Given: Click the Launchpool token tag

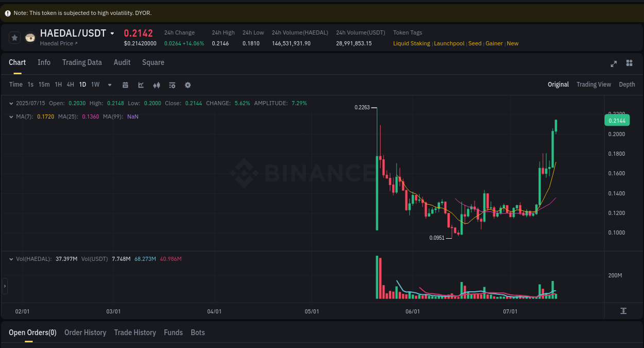Looking at the screenshot, I should (449, 43).
